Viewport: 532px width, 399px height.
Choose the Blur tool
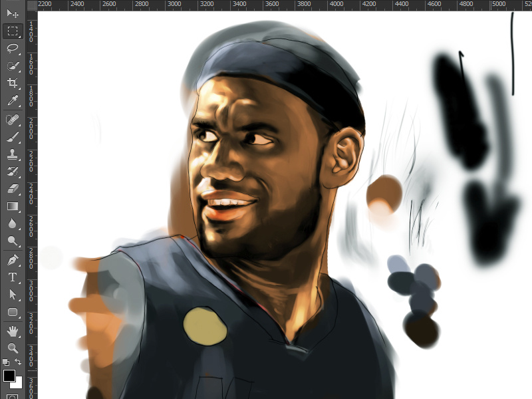tap(13, 223)
